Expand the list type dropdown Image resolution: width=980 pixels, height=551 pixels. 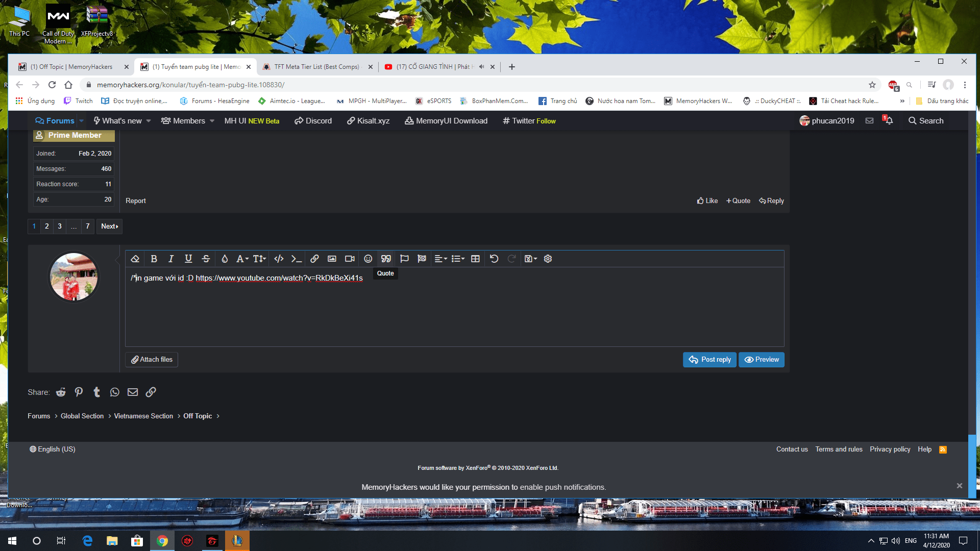coord(458,259)
